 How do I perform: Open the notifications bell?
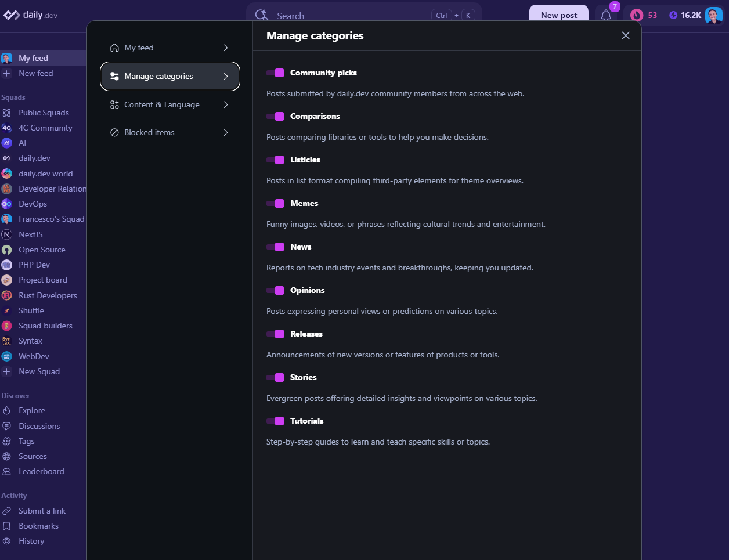coord(606,15)
